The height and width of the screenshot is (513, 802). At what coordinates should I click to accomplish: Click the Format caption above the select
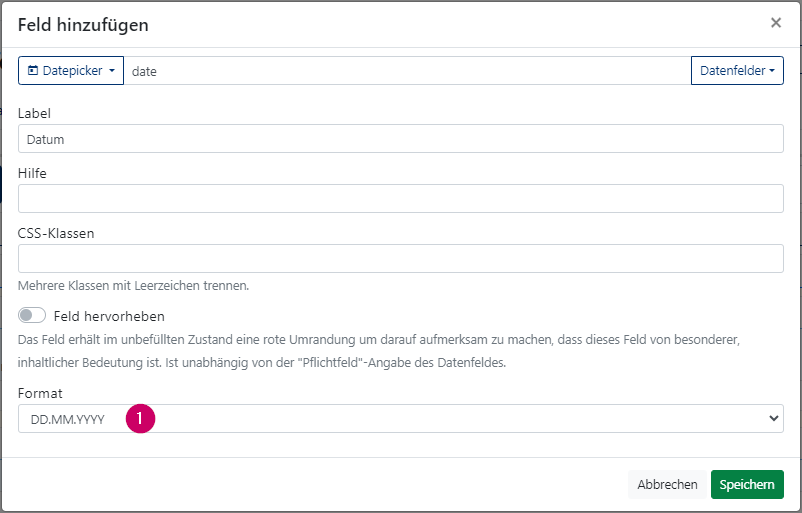(x=40, y=393)
